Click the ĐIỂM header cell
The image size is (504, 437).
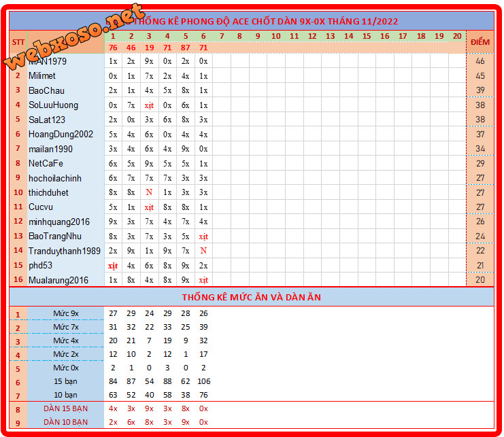click(x=480, y=42)
